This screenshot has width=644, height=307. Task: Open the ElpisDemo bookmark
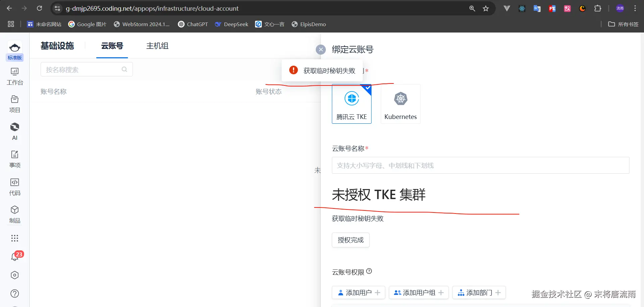pos(309,24)
